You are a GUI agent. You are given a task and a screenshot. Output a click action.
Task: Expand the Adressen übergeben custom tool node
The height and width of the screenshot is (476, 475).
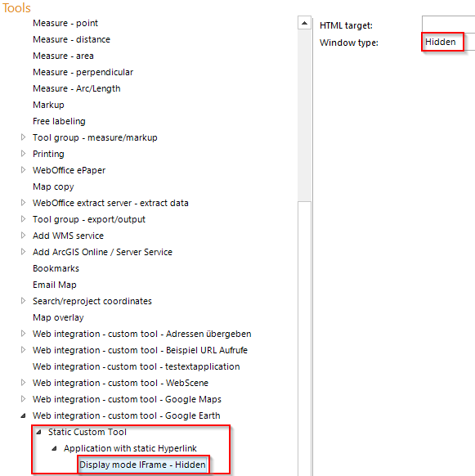point(24,334)
